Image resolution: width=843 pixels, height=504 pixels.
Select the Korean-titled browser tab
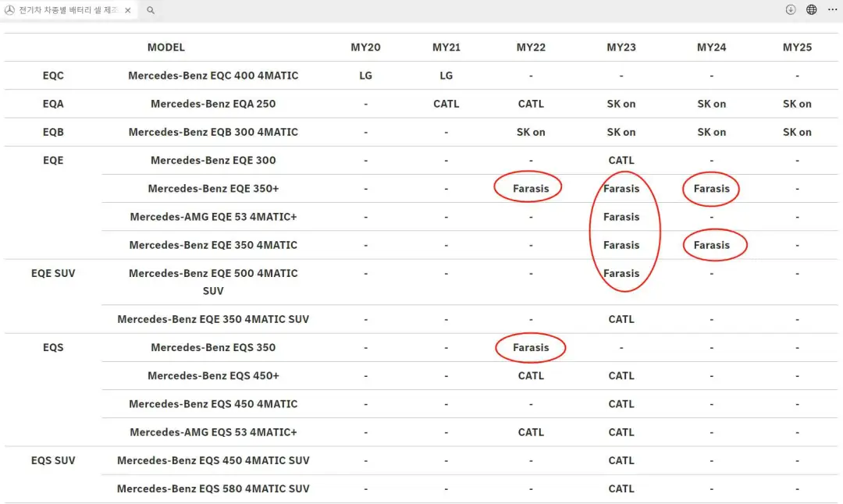click(69, 10)
